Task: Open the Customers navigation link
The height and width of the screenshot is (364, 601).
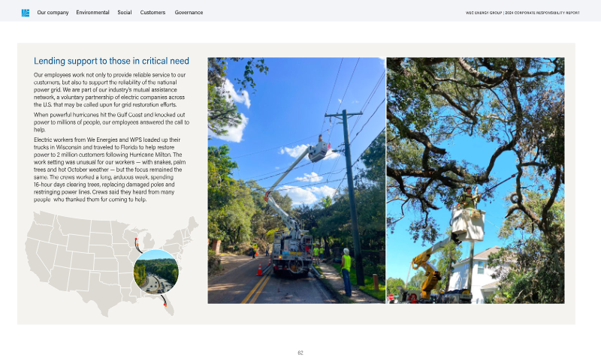Action: [x=153, y=13]
